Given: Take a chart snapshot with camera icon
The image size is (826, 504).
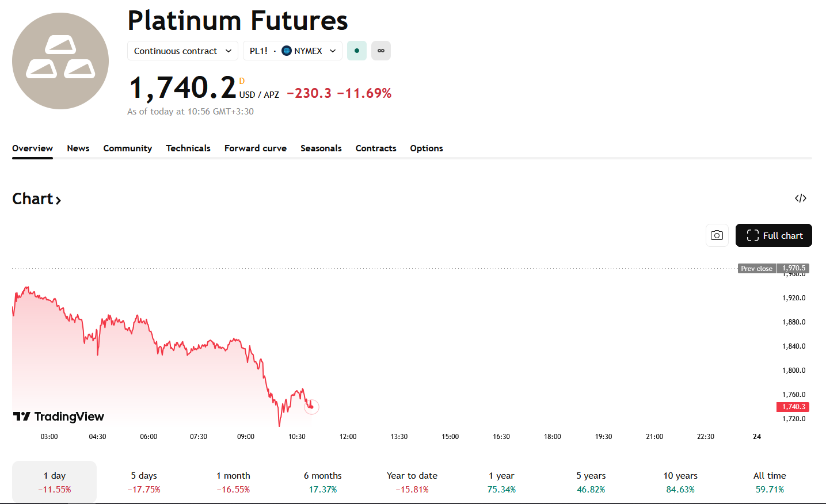Looking at the screenshot, I should (x=717, y=235).
